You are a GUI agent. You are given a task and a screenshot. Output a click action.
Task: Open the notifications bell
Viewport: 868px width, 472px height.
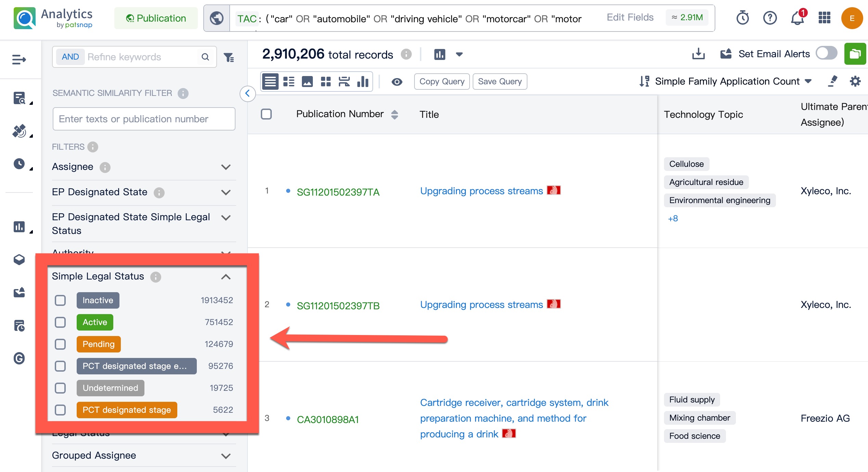(x=797, y=18)
